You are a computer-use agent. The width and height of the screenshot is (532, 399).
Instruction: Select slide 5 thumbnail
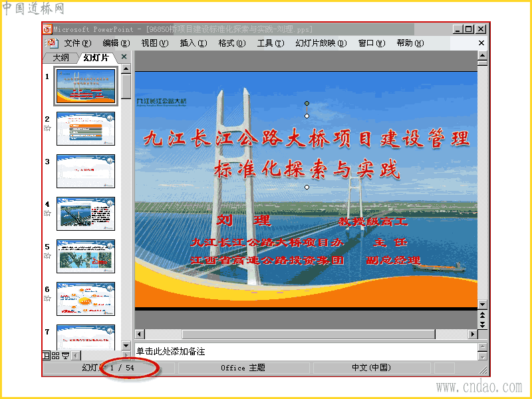(x=86, y=256)
